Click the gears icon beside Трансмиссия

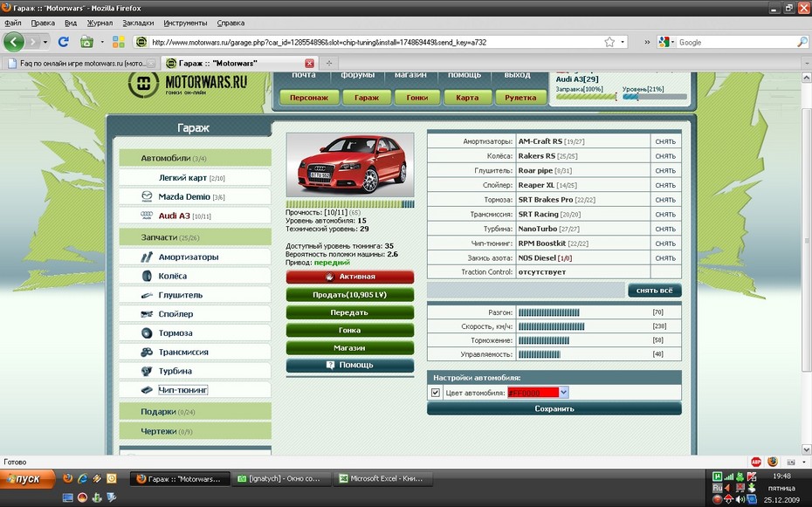(147, 353)
